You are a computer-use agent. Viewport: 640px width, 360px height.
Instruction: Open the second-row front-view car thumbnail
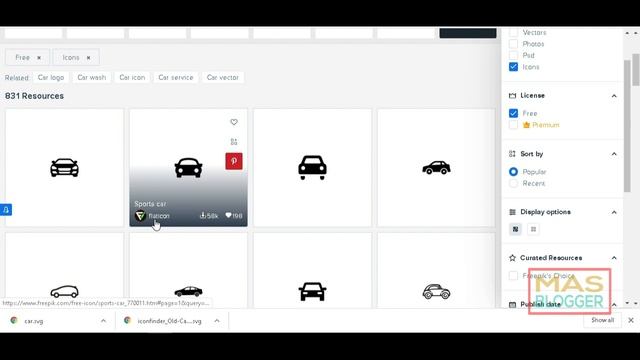tap(312, 271)
